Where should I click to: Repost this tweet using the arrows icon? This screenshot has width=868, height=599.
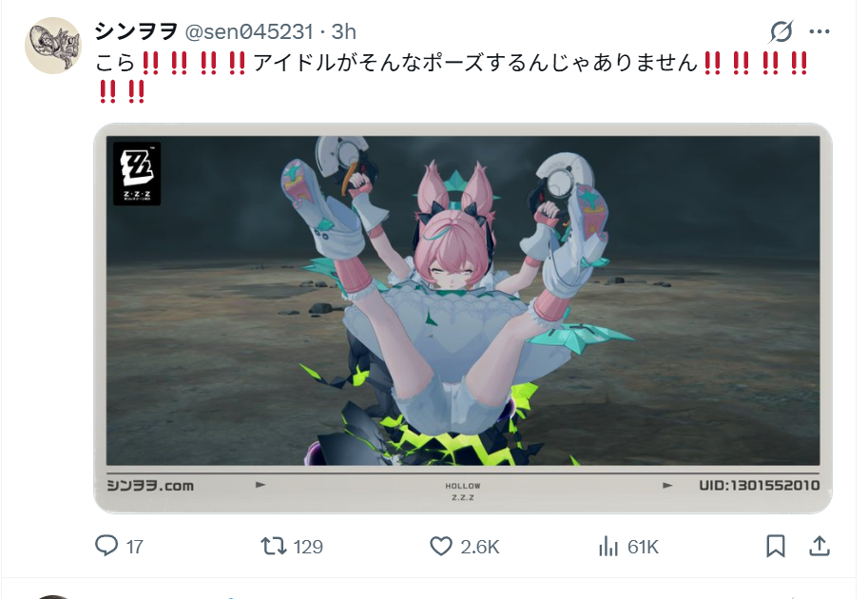coord(274,547)
